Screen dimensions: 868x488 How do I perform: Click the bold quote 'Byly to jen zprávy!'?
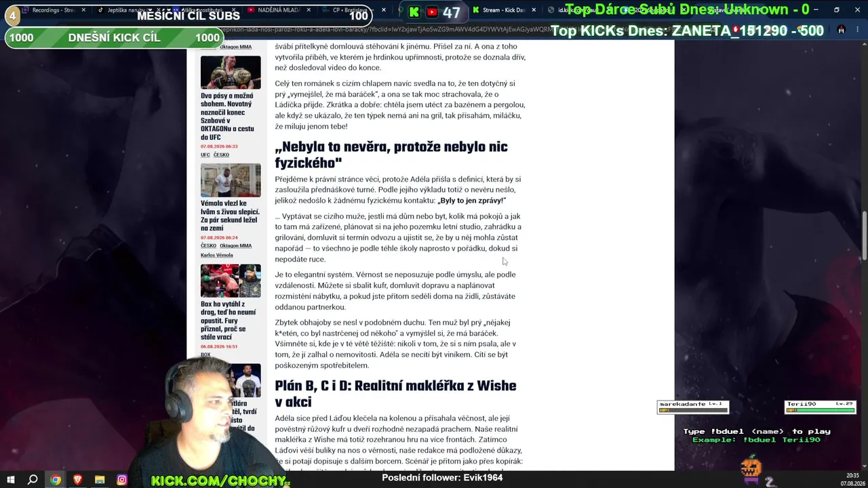point(471,201)
